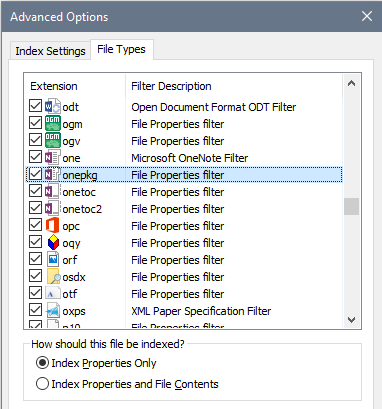Select the 'ogv' extension name

click(x=71, y=141)
